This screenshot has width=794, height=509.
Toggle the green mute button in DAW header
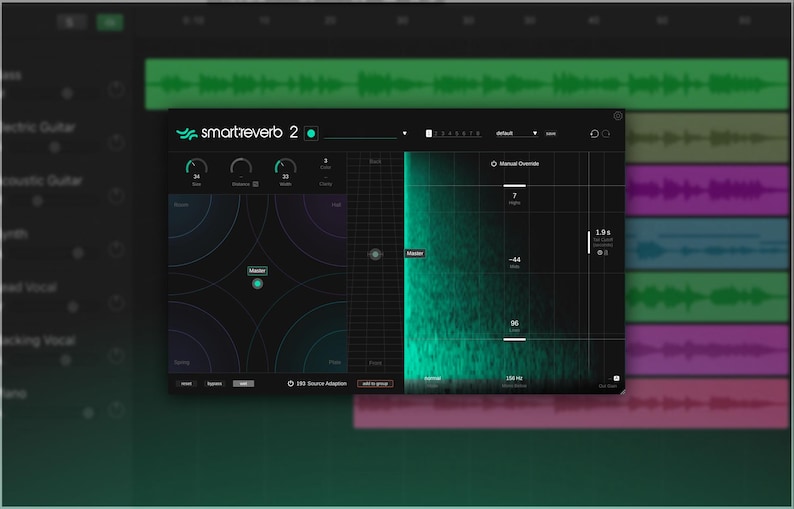coord(110,22)
